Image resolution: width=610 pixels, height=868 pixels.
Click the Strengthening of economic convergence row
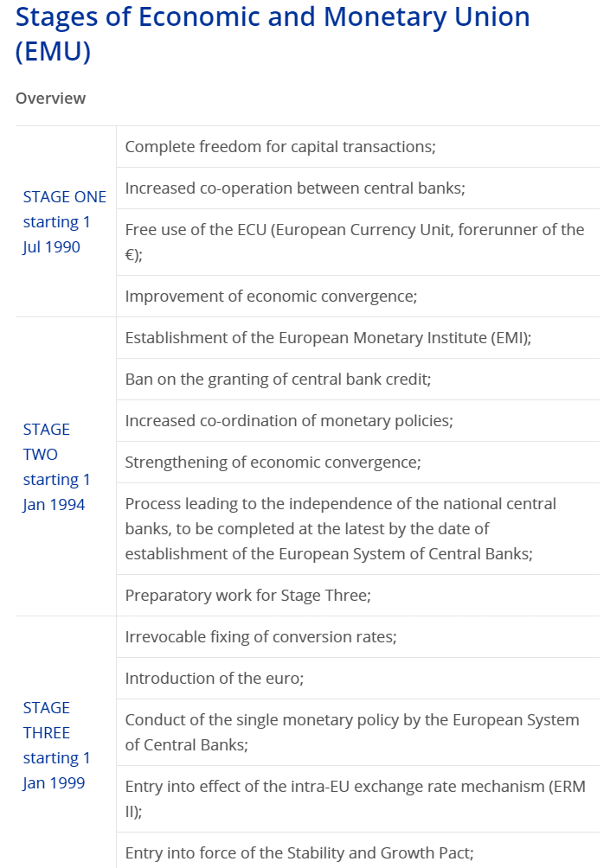pos(273,463)
